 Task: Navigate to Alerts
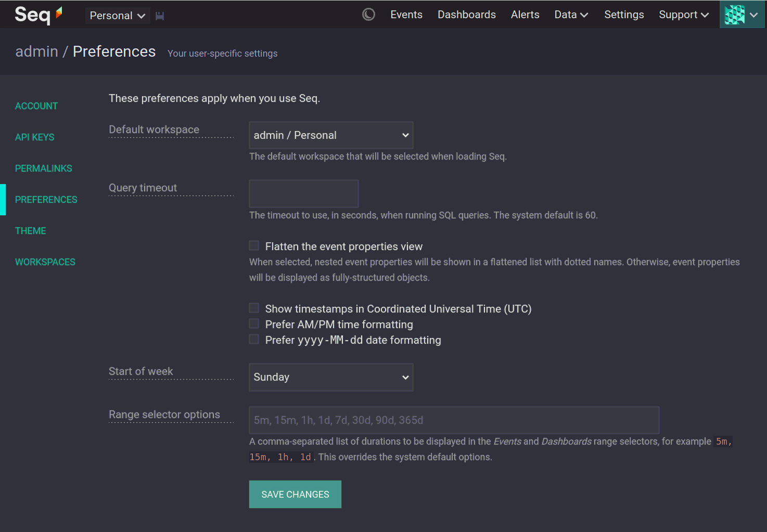coord(525,15)
